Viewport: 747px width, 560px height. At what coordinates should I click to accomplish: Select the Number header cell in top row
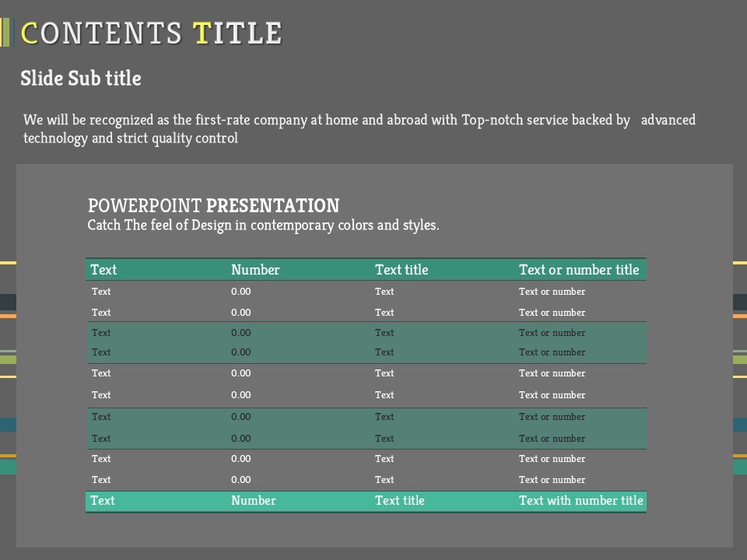coord(255,270)
